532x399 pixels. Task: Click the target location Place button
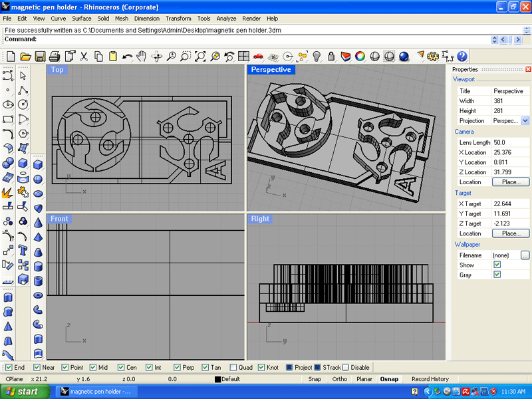click(511, 233)
